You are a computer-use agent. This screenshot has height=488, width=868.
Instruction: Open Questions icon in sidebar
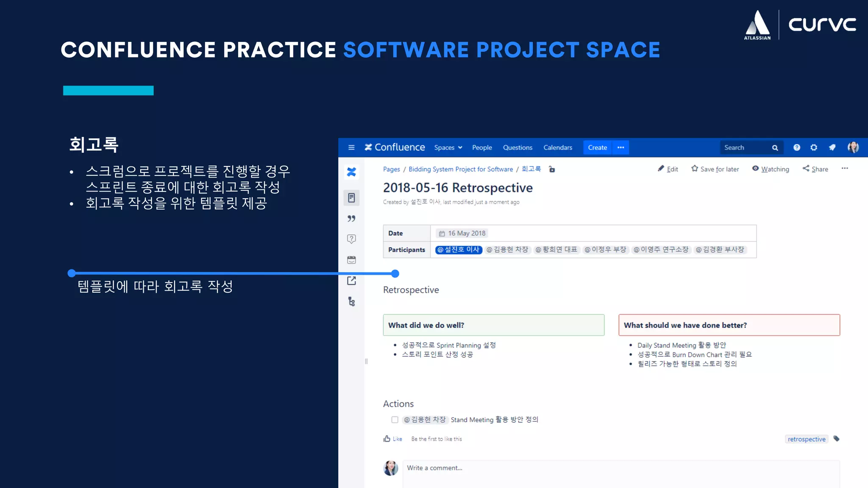[351, 239]
